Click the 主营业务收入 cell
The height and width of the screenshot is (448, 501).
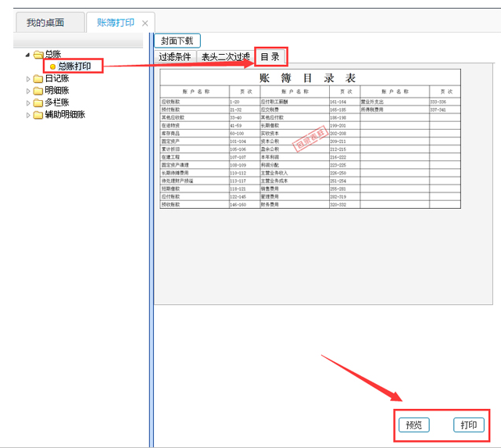pyautogui.click(x=295, y=173)
